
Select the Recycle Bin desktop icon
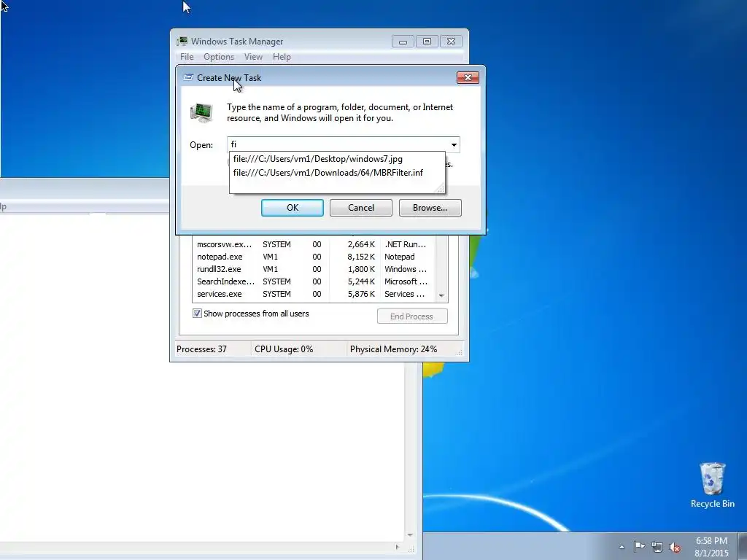click(x=712, y=485)
